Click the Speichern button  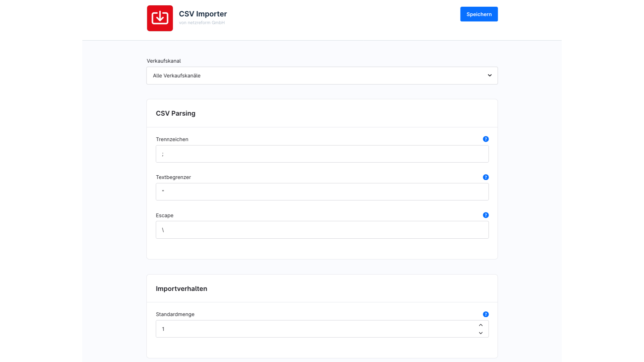479,14
